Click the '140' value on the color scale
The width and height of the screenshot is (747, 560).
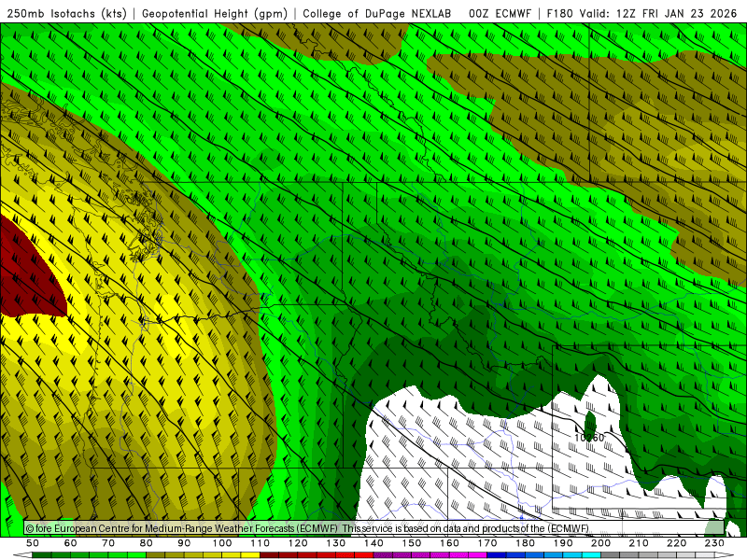(374, 543)
